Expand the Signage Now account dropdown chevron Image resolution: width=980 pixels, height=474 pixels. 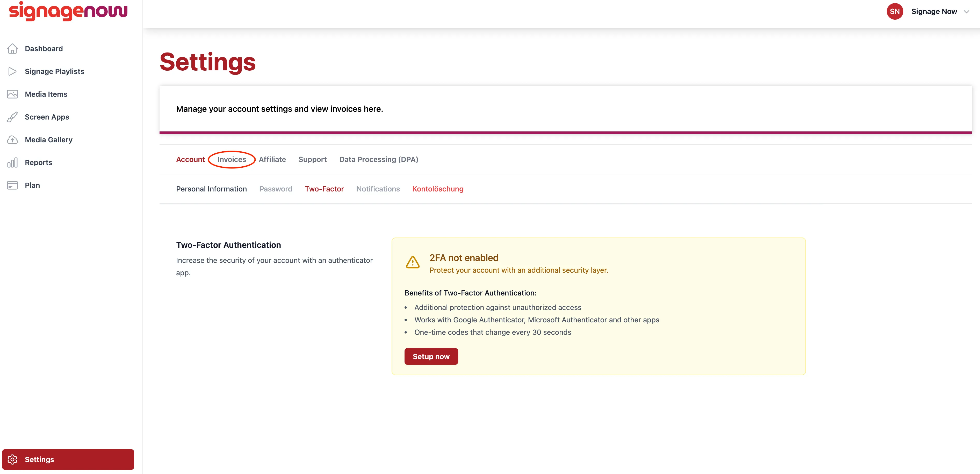[x=966, y=12]
